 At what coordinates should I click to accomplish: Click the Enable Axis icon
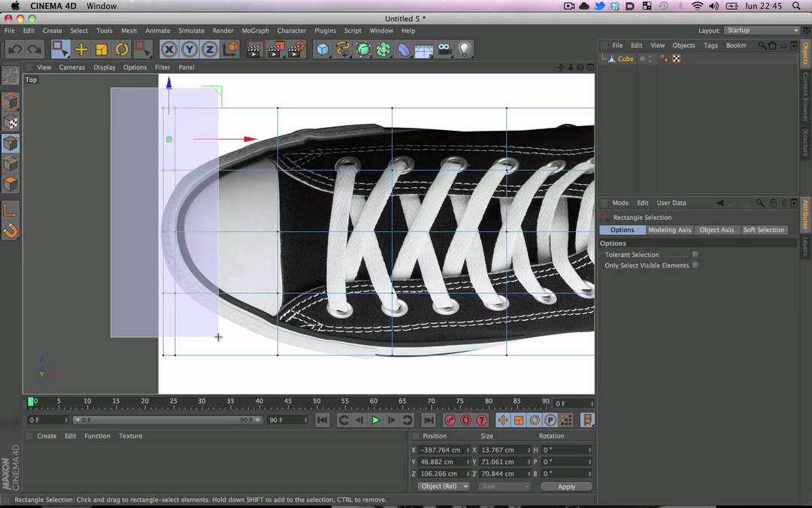(x=11, y=210)
